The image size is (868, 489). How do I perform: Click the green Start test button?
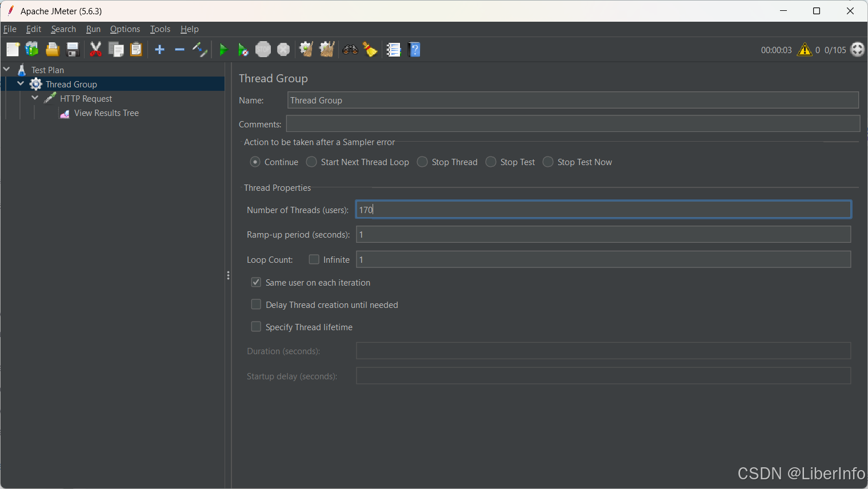[x=223, y=50]
